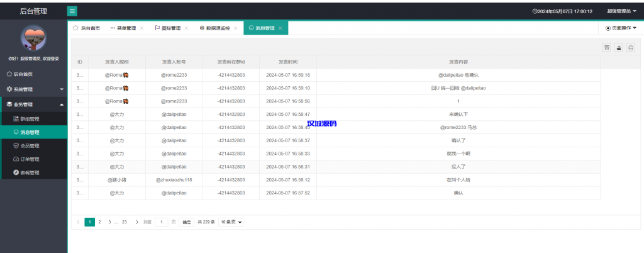The image size is (644, 253).
Task: Open the 超级管理员 user dropdown
Action: point(622,11)
